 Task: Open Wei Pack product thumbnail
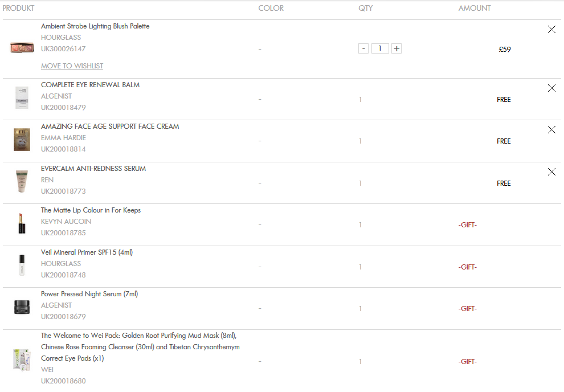pos(22,360)
